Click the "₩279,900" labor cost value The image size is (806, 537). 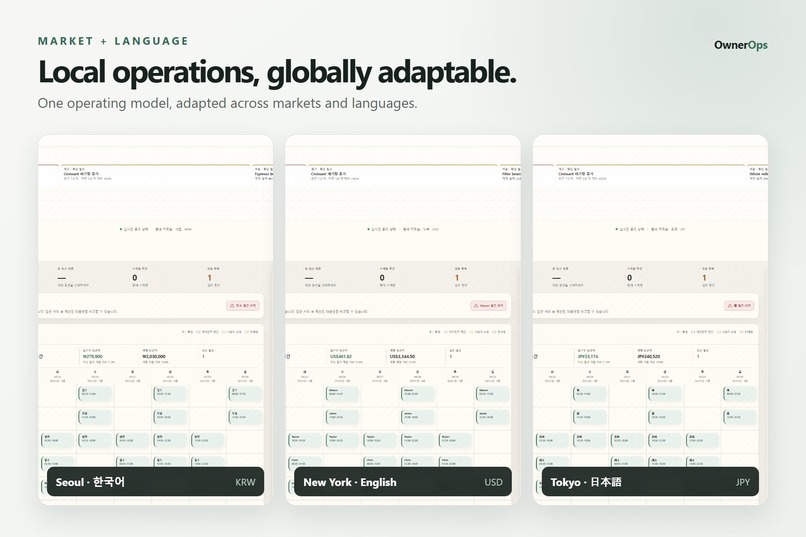[x=93, y=356]
